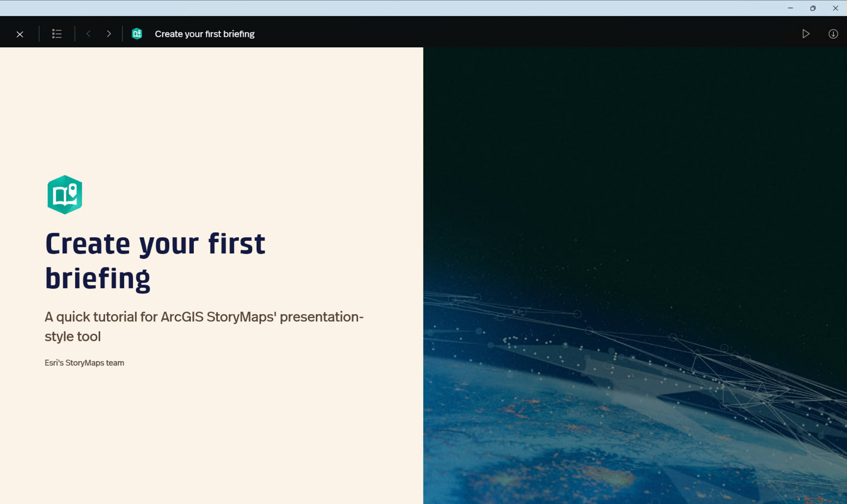Viewport: 847px width, 504px height.
Task: Close the briefing viewer with the X icon
Action: (x=20, y=34)
